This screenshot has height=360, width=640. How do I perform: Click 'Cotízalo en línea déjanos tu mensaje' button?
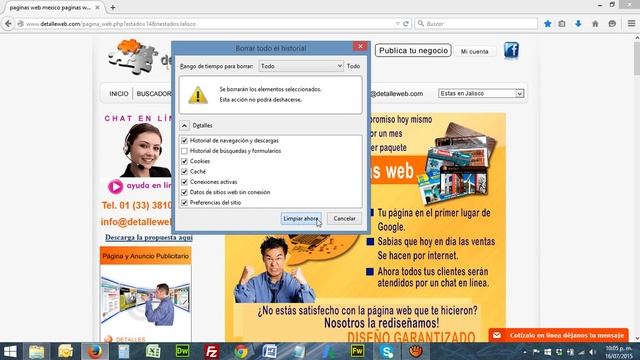point(558,336)
